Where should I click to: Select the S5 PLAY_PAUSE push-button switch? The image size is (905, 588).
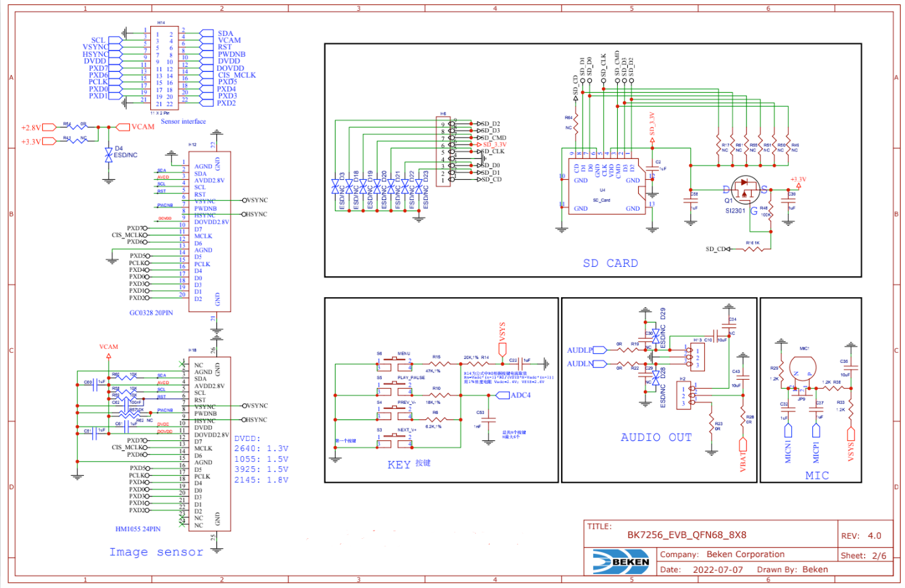click(394, 388)
